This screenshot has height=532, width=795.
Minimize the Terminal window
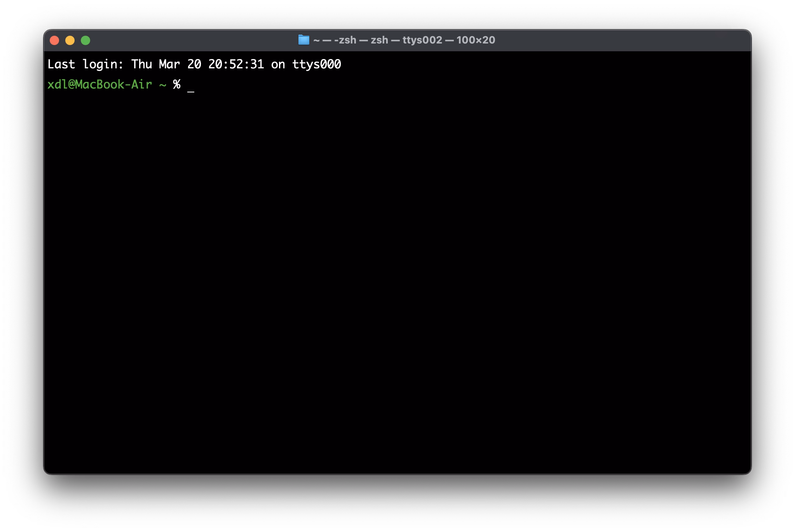(x=70, y=40)
